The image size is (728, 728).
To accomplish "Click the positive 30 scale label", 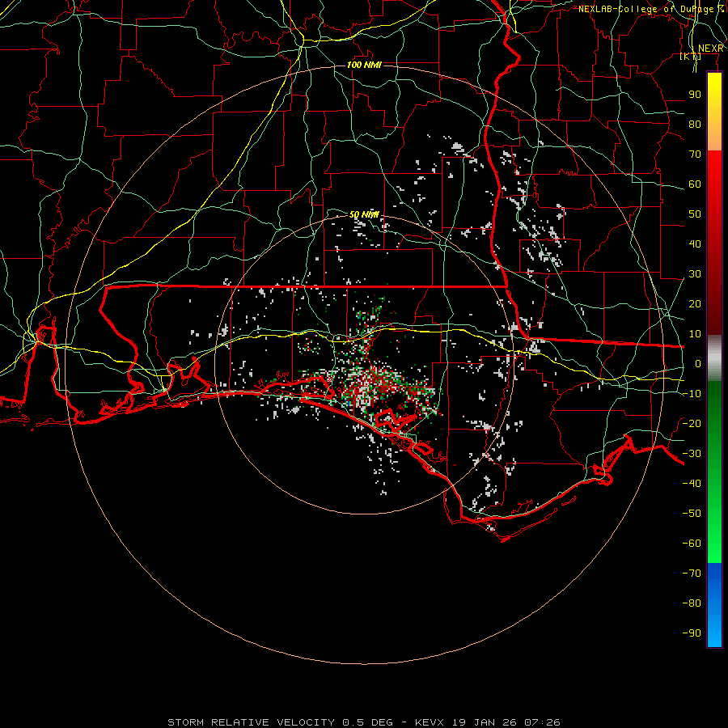I will tap(695, 274).
